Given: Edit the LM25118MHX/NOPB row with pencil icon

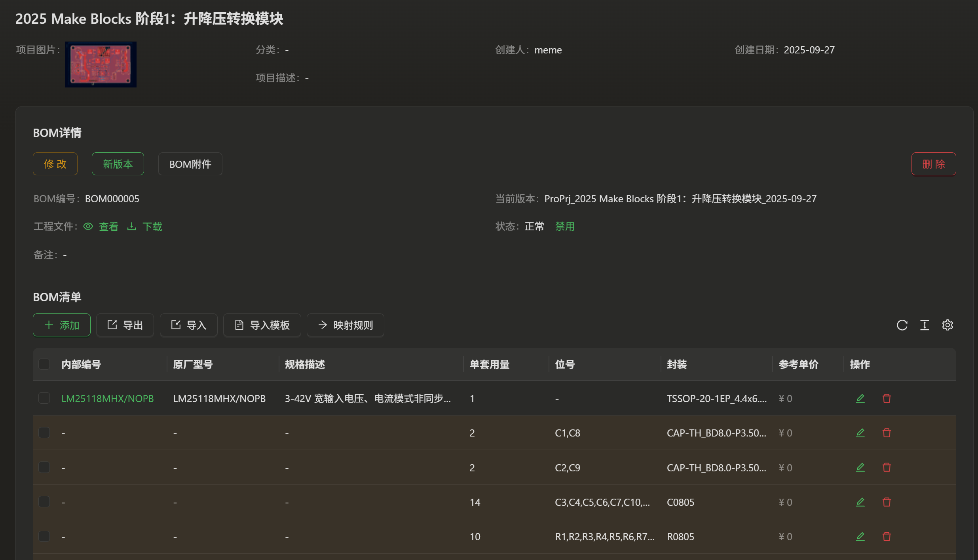Looking at the screenshot, I should pyautogui.click(x=860, y=399).
